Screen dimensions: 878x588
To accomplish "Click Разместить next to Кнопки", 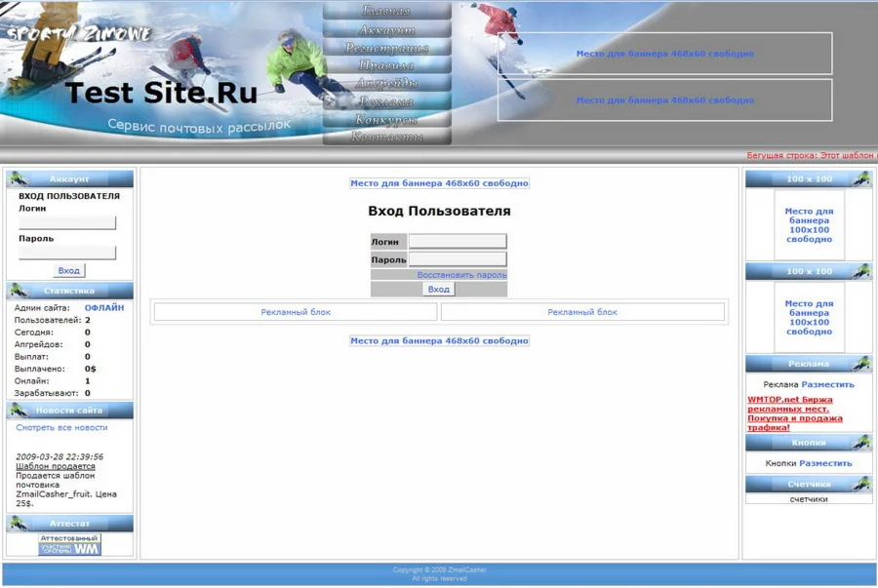I will click(x=825, y=463).
